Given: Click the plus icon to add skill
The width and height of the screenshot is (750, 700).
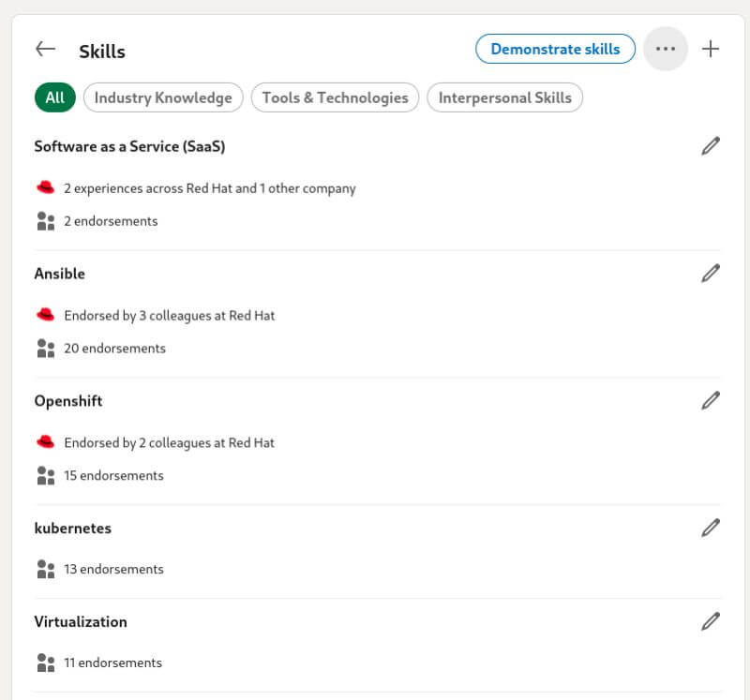Looking at the screenshot, I should tap(711, 49).
